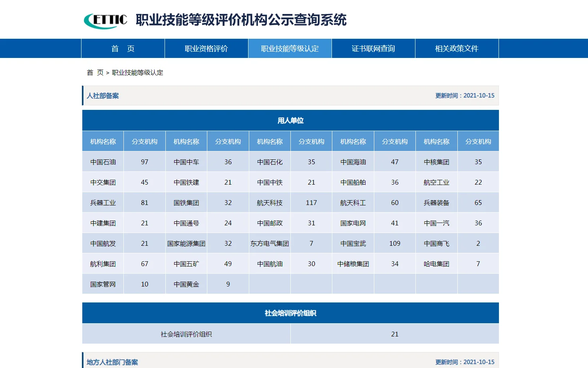Screen dimensions: 588x368
Task: Switch to 职业资格评价 section
Action: point(206,48)
